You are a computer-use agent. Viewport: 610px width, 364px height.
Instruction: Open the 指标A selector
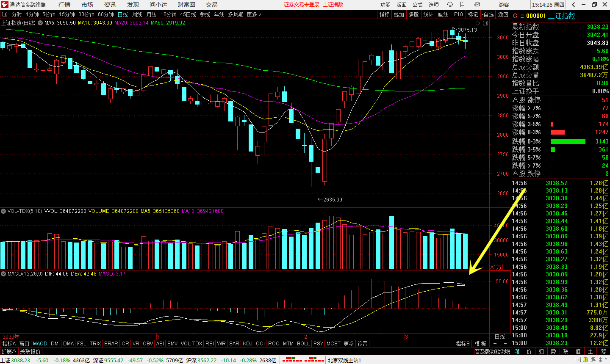pyautogui.click(x=9, y=344)
